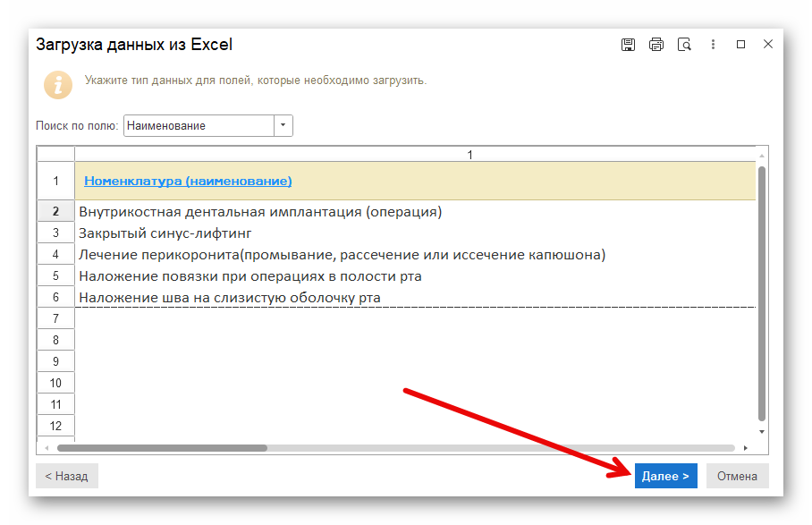The height and width of the screenshot is (525, 812).
Task: Open the three-dot more options menu
Action: [x=713, y=45]
